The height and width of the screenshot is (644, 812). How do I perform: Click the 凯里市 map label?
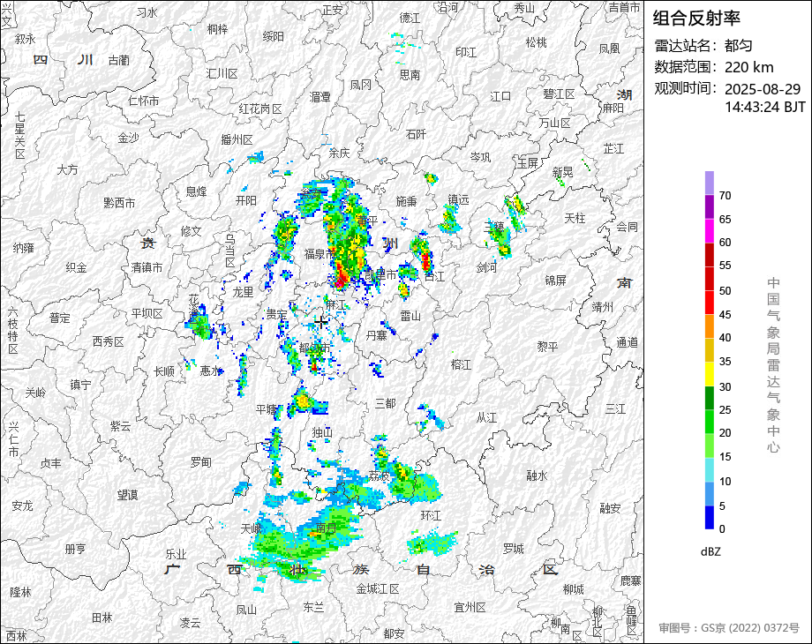click(x=380, y=275)
